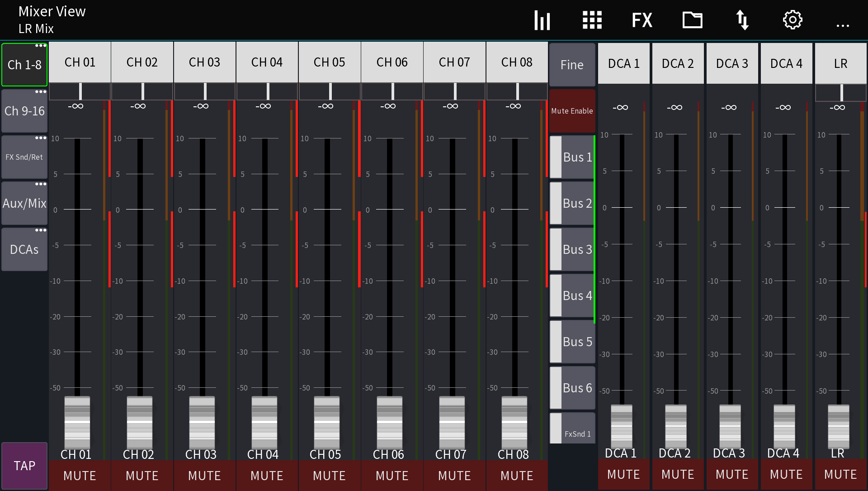Open the scenes/snapshots folder icon
The image size is (868, 491).
[692, 20]
